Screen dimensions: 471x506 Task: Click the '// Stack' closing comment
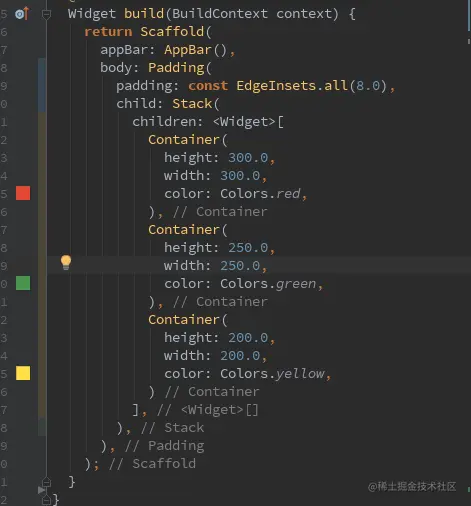point(172,428)
